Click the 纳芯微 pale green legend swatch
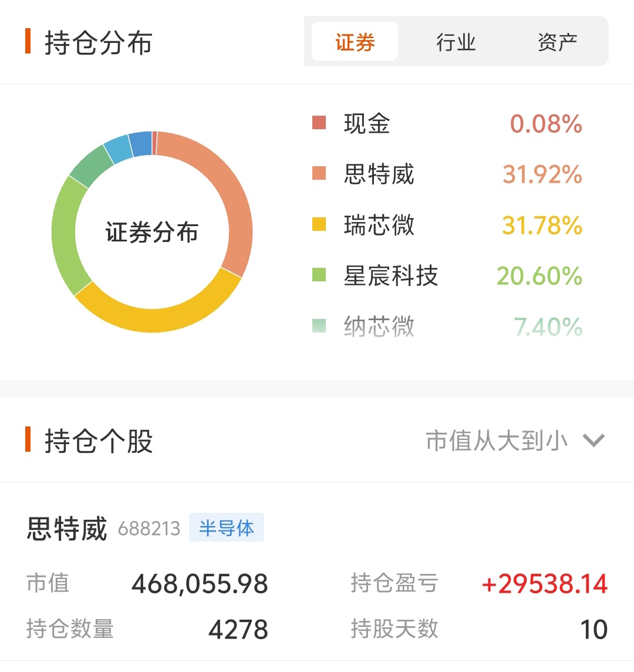 [319, 325]
